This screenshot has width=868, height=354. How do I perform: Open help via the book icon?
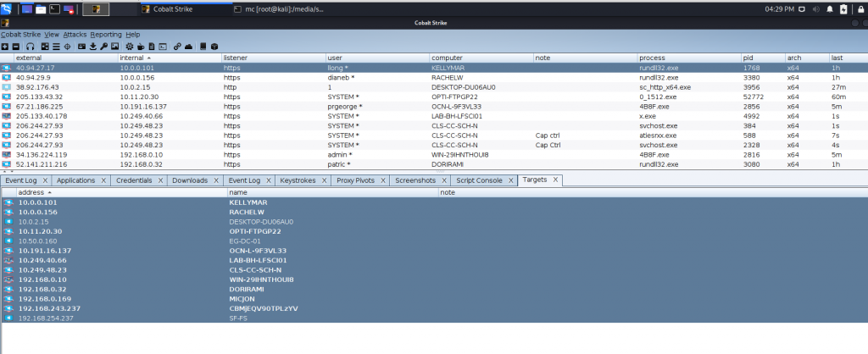coord(203,47)
